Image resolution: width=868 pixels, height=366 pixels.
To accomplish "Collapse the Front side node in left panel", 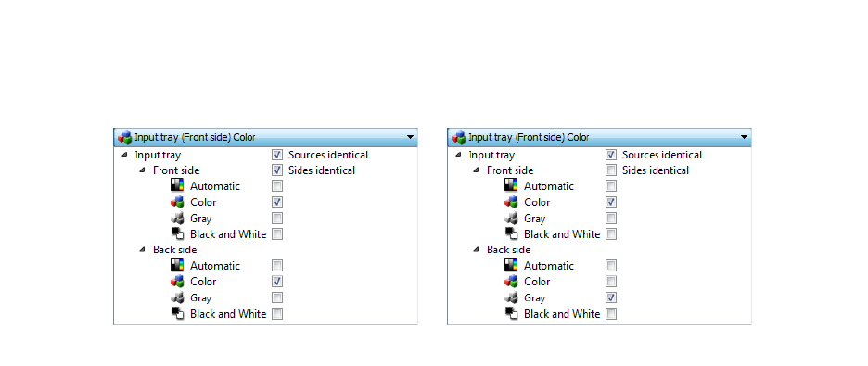I will [x=142, y=170].
